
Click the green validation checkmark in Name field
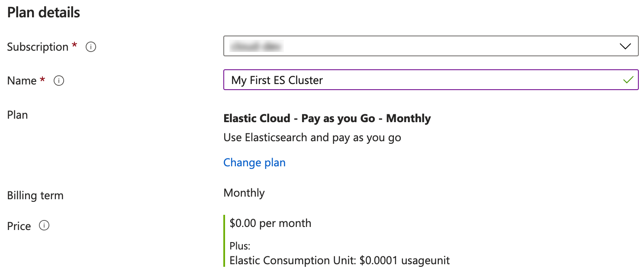(x=628, y=80)
